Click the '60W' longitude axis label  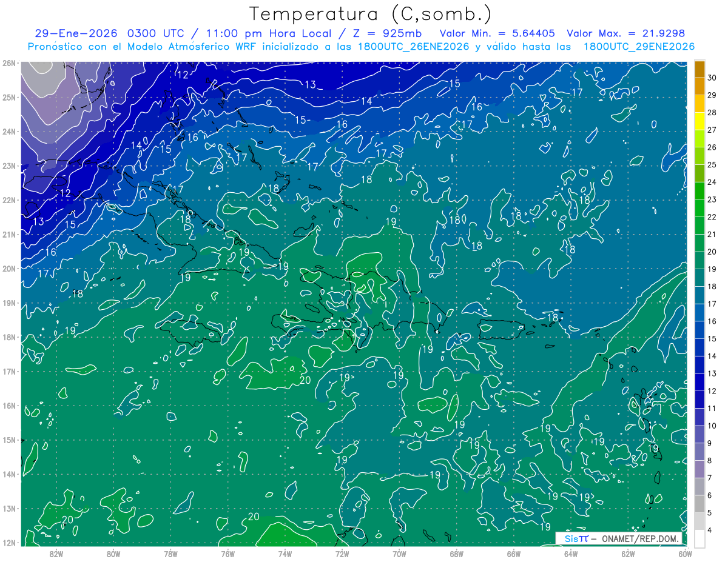tap(686, 554)
